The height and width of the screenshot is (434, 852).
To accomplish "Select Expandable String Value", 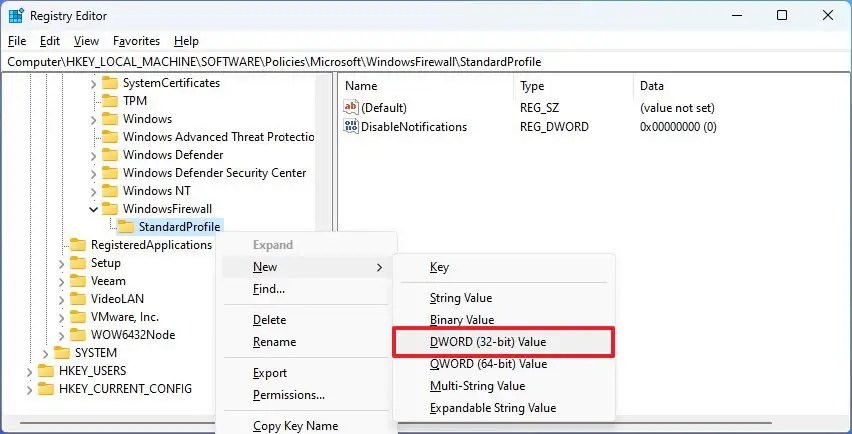I will tap(504, 407).
